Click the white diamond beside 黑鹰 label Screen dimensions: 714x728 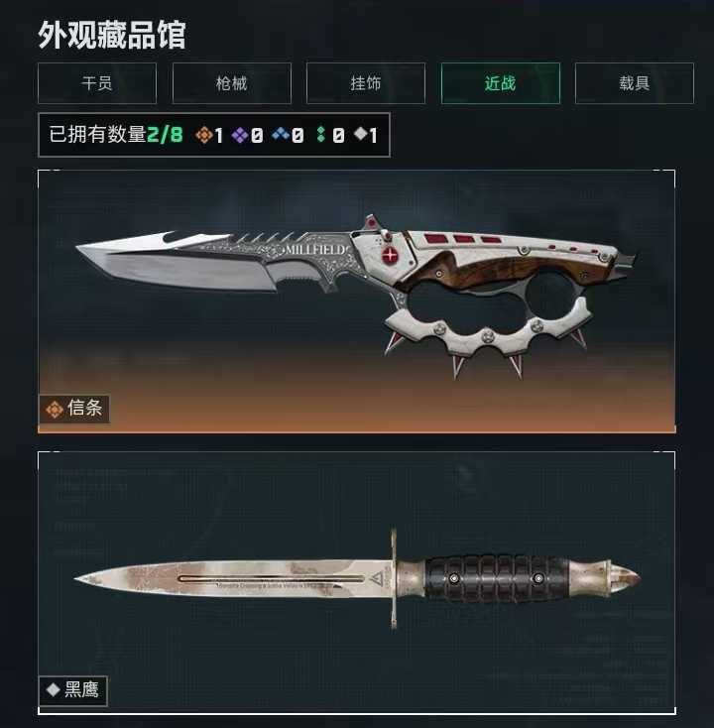point(54,690)
